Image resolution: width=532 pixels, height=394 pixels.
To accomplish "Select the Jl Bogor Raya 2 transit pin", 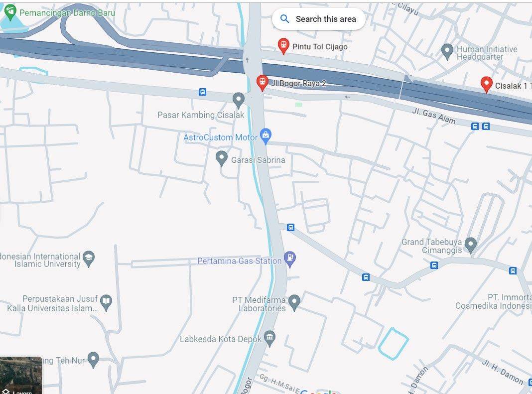I will point(262,83).
